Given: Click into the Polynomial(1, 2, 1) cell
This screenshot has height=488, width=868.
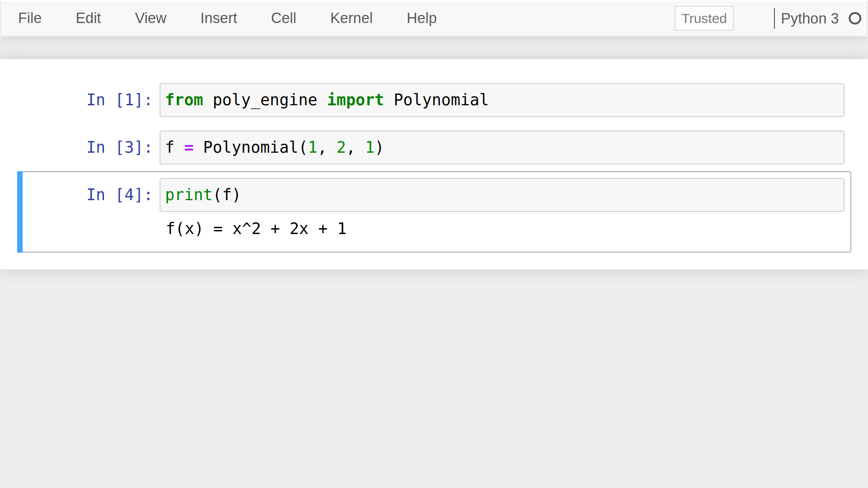Looking at the screenshot, I should coord(588,148).
